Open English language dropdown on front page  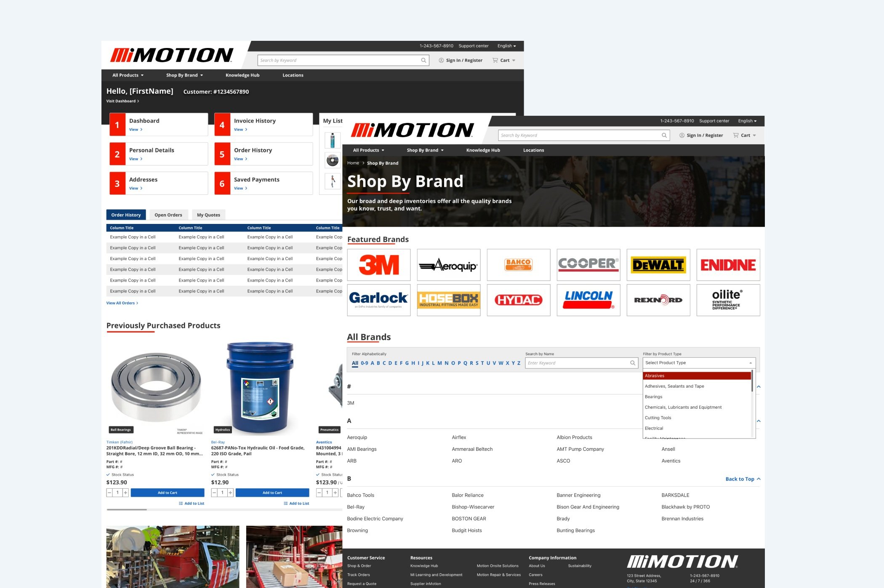point(747,121)
